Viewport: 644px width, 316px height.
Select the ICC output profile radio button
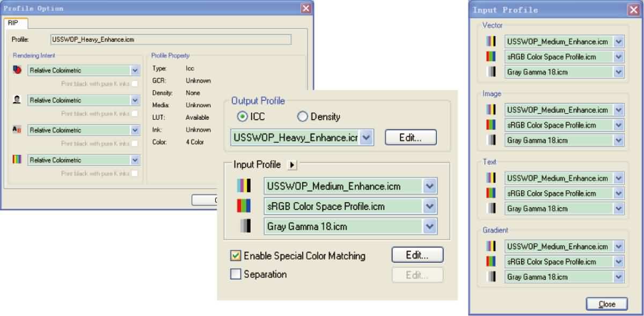pos(241,116)
